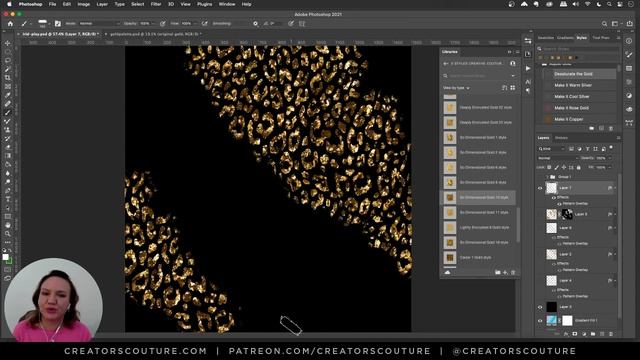Create new style group folder icon
Image resolution: width=640 pixels, height=360 pixels.
pos(591,128)
